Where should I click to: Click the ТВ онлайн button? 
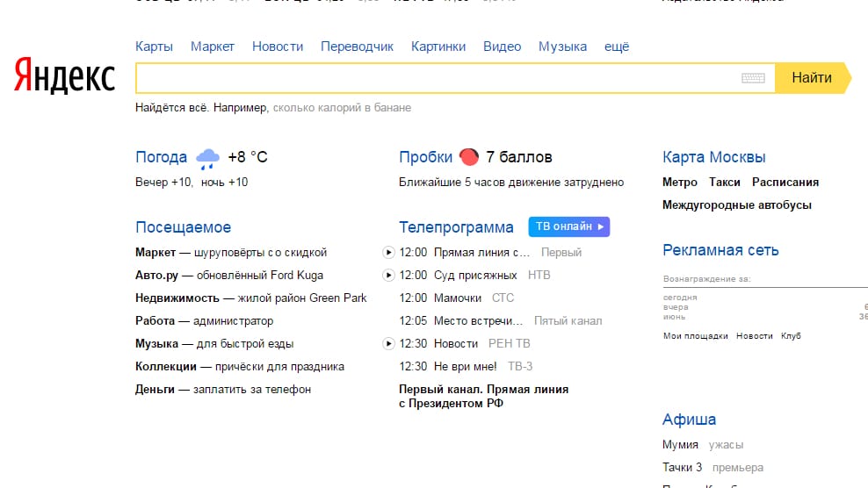click(x=568, y=226)
